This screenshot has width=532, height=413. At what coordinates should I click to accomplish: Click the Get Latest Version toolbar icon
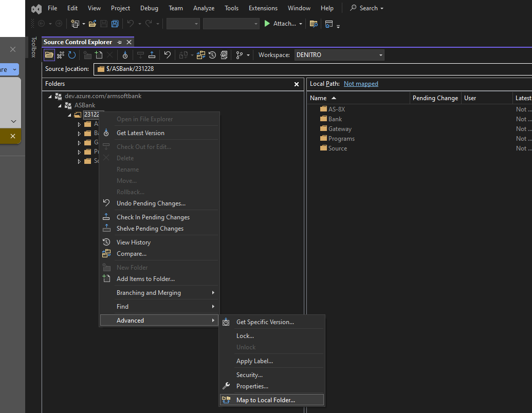(x=125, y=55)
